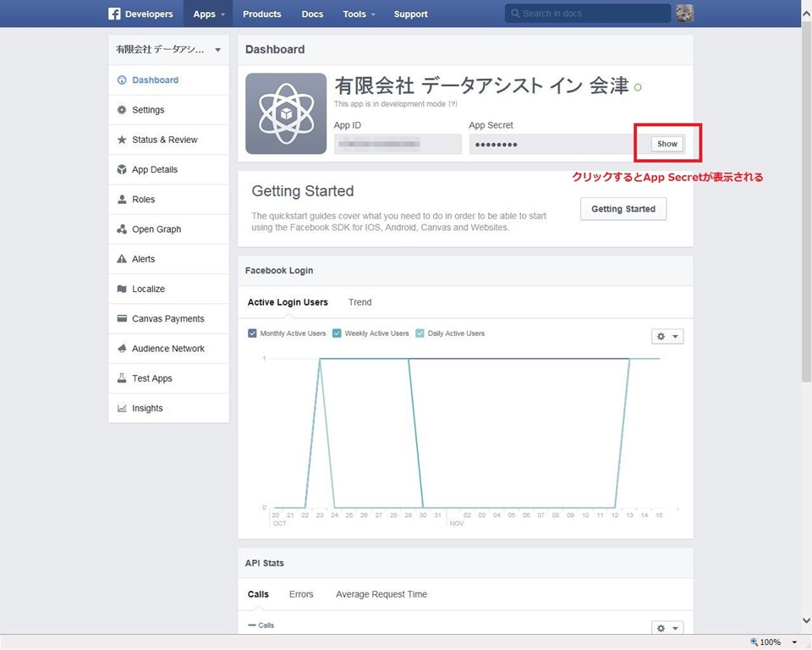812x650 pixels.
Task: Open the Alerts page
Action: click(x=169, y=259)
